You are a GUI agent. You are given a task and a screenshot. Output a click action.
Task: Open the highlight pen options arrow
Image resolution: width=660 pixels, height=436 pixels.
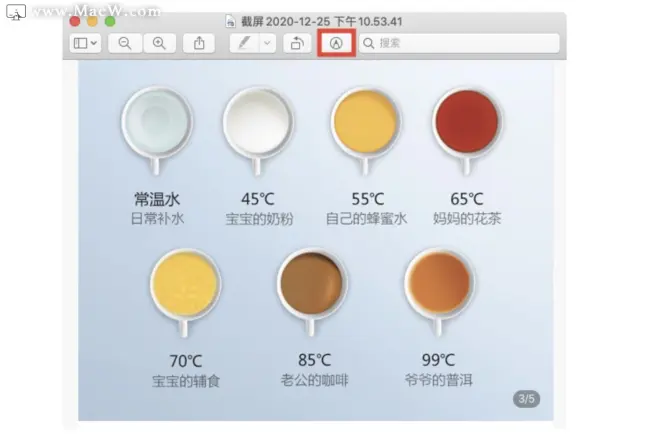(x=267, y=43)
